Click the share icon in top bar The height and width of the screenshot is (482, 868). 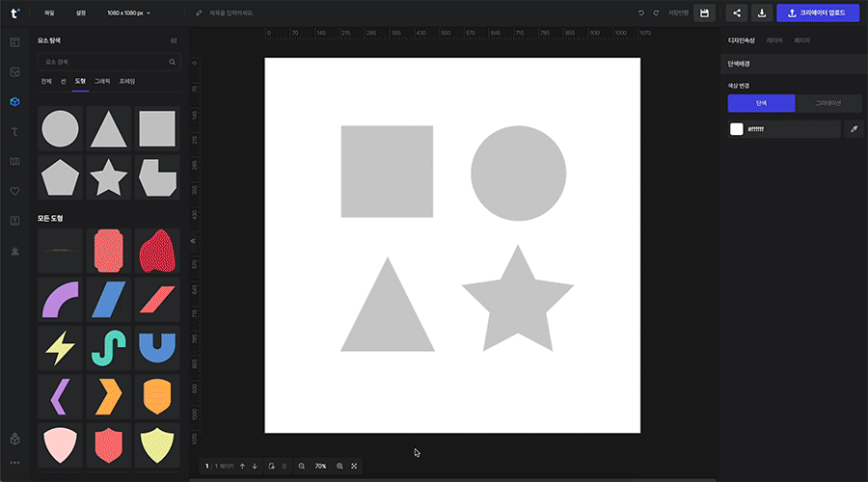pos(737,13)
